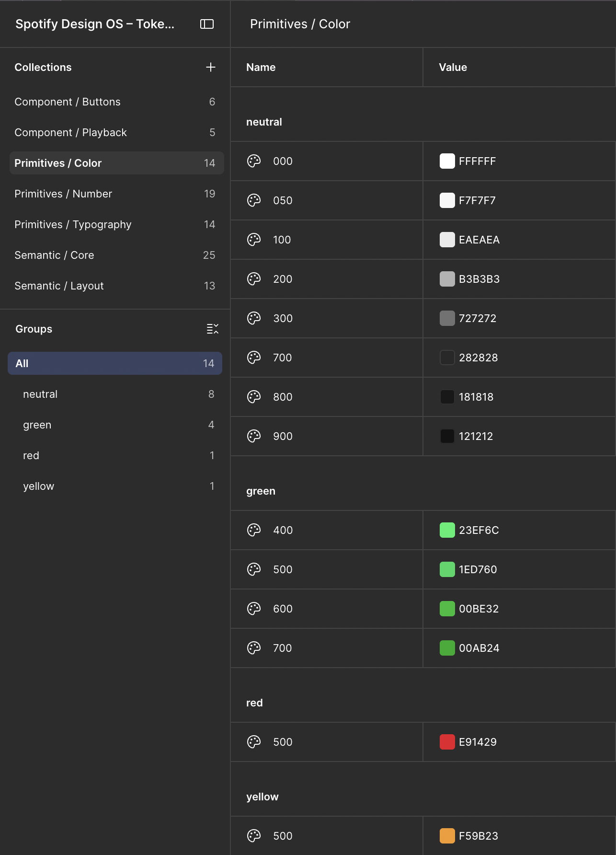Click variable name 900 in neutral
616x855 pixels.
pos(283,436)
